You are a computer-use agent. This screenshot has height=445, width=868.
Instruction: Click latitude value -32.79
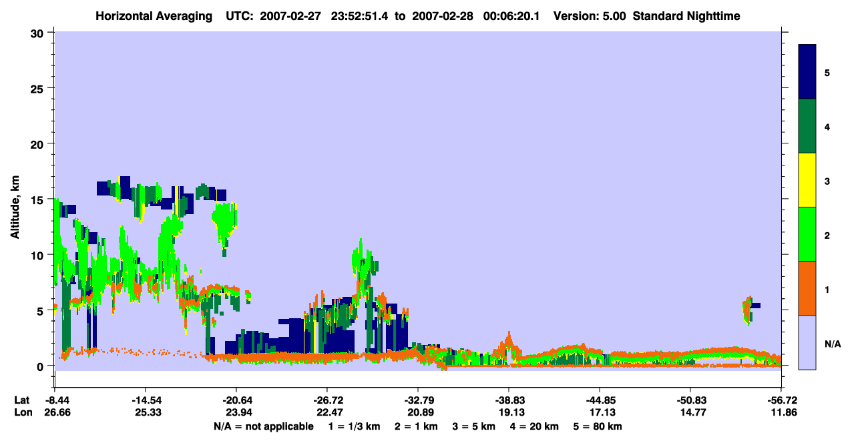[x=418, y=400]
